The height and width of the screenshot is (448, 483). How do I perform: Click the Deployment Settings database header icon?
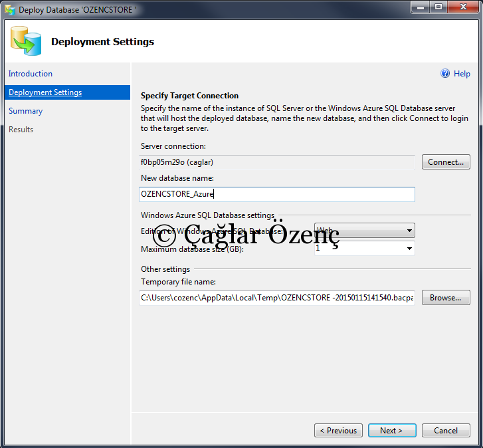pos(26,41)
